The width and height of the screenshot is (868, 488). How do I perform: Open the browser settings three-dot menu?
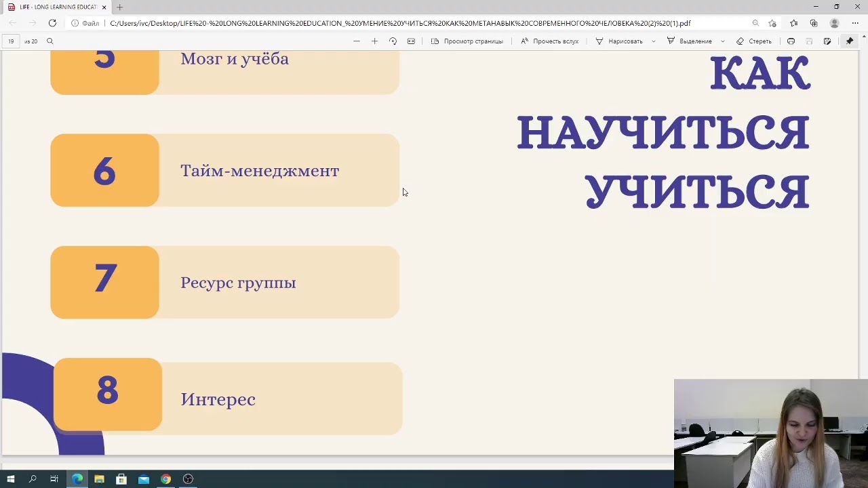click(854, 23)
